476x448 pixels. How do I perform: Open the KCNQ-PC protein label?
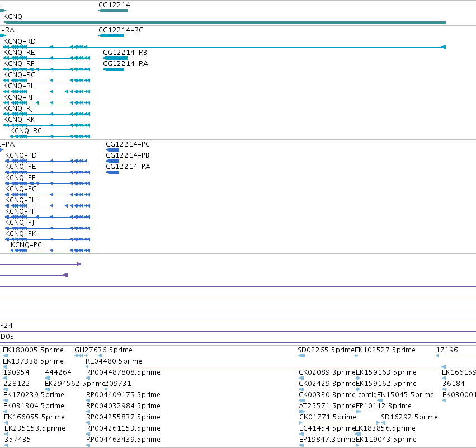tap(26, 245)
